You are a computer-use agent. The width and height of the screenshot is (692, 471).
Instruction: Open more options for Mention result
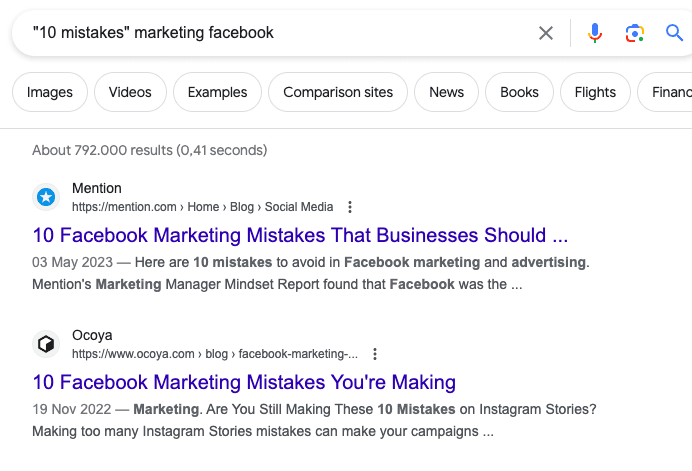coord(350,207)
